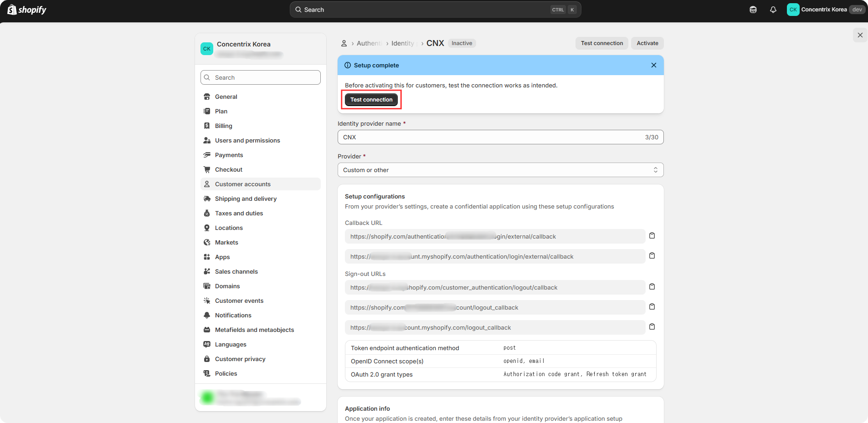This screenshot has width=868, height=423.
Task: Click Test connection in the page header
Action: [x=601, y=43]
